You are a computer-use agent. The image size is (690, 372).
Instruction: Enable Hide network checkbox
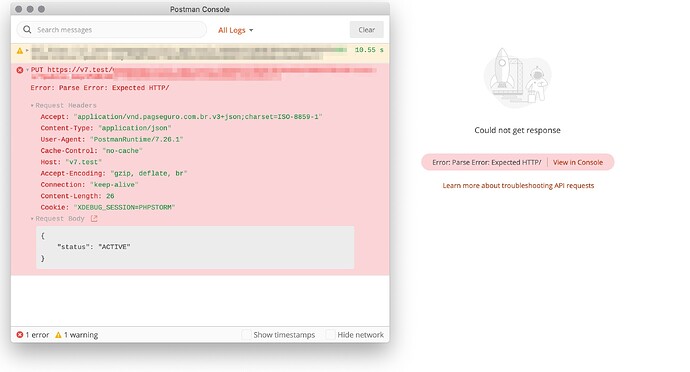click(330, 335)
